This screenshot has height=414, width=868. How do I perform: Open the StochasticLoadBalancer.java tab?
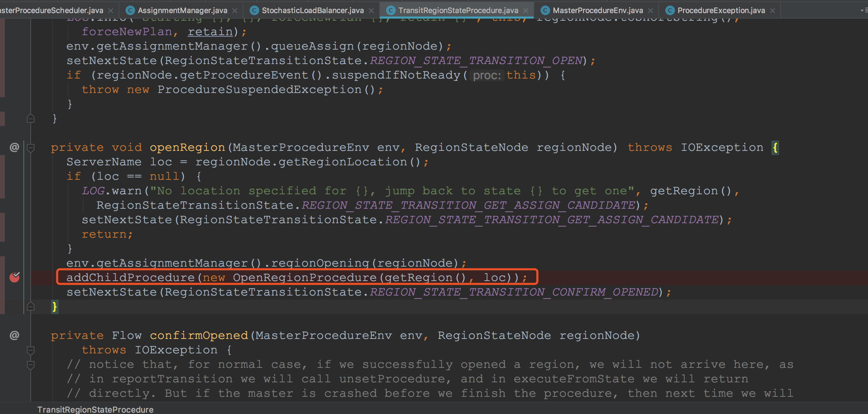pyautogui.click(x=312, y=11)
